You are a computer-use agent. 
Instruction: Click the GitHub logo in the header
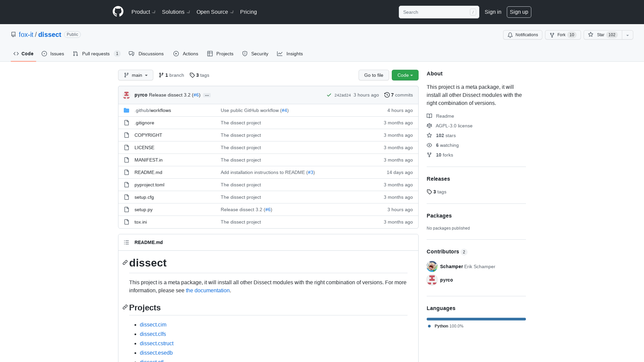click(118, 12)
